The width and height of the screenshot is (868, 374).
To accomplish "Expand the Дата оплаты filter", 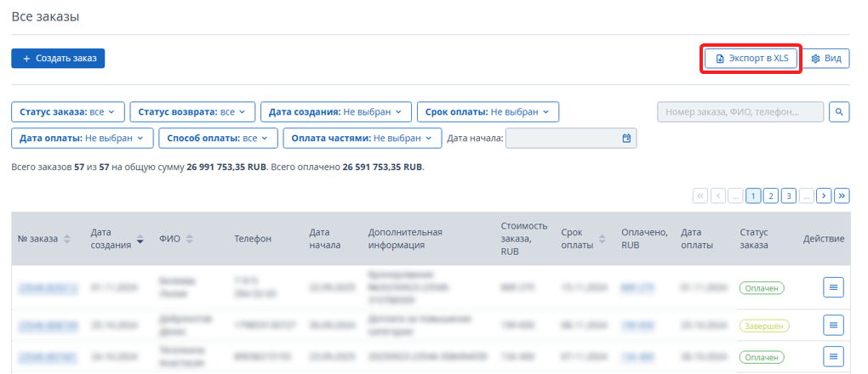I will [82, 139].
